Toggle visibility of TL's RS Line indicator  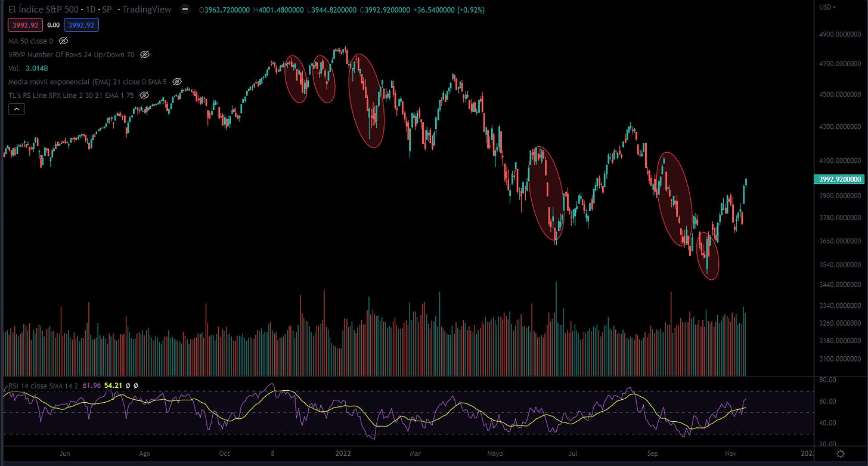point(144,95)
